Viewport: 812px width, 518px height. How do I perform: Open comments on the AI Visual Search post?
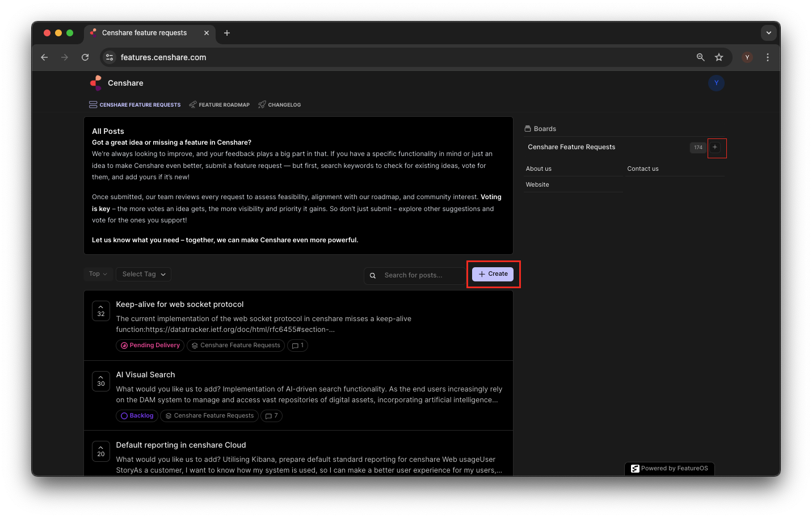pyautogui.click(x=271, y=415)
